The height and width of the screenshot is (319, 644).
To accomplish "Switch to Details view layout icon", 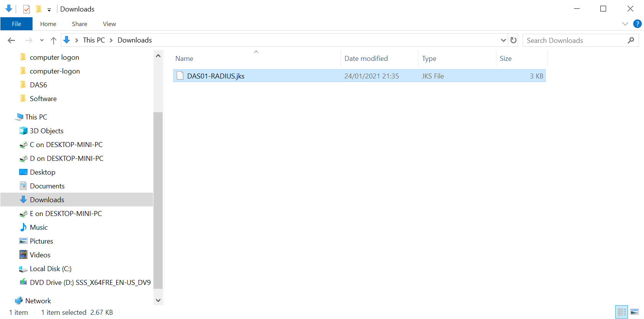I will pos(622,312).
